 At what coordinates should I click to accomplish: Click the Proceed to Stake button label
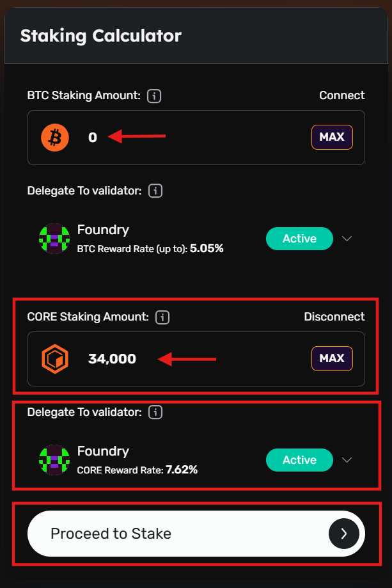(x=111, y=534)
